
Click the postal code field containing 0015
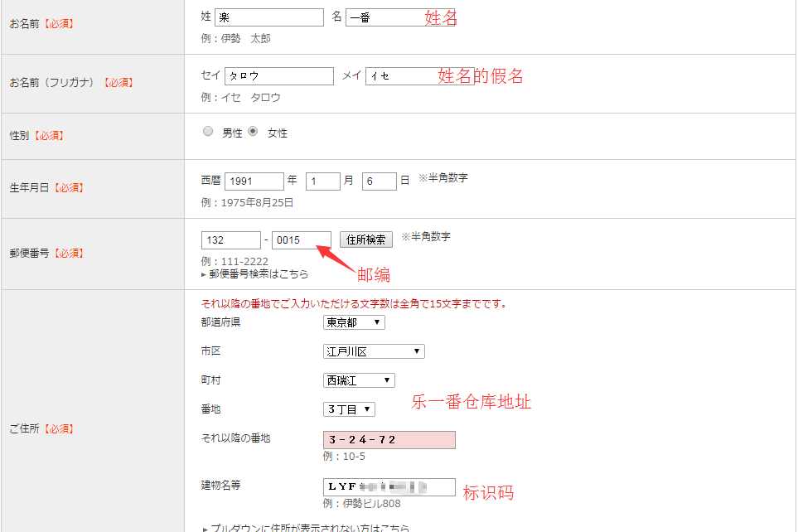[302, 239]
